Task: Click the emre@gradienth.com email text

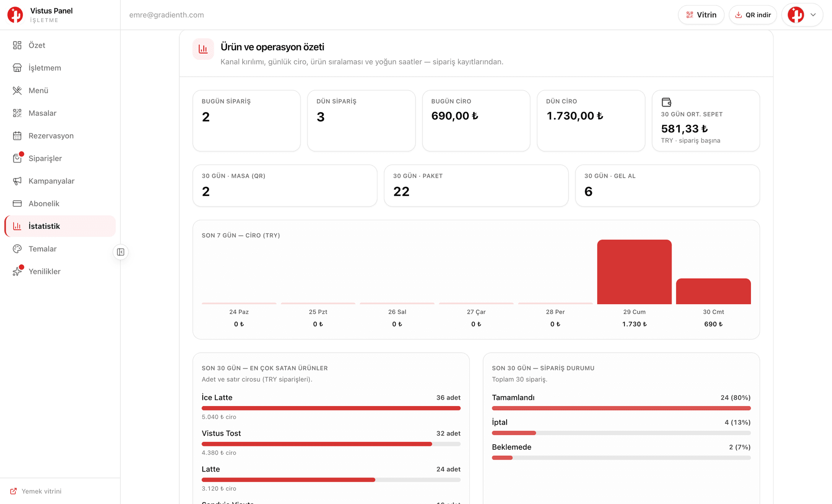Action: pos(166,15)
